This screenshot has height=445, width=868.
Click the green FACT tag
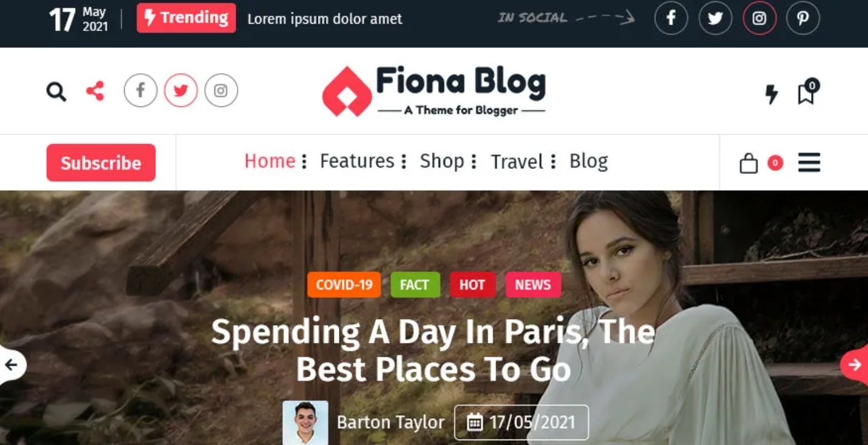(x=415, y=285)
